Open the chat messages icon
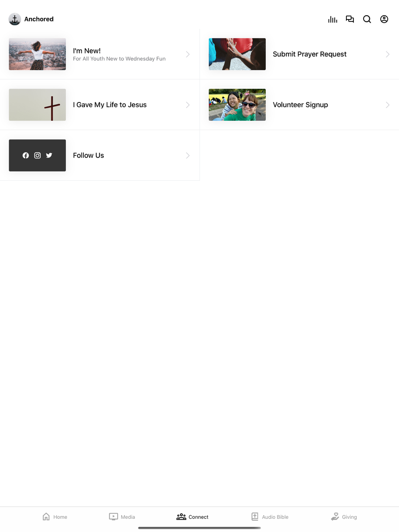 pos(350,19)
